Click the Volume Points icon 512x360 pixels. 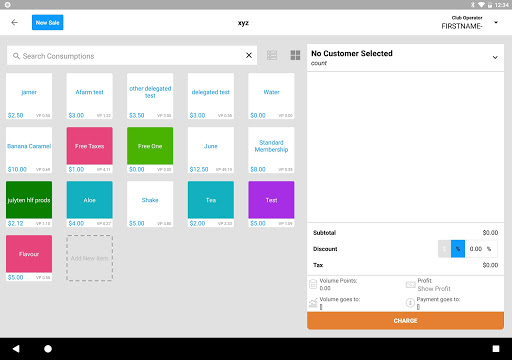point(313,284)
